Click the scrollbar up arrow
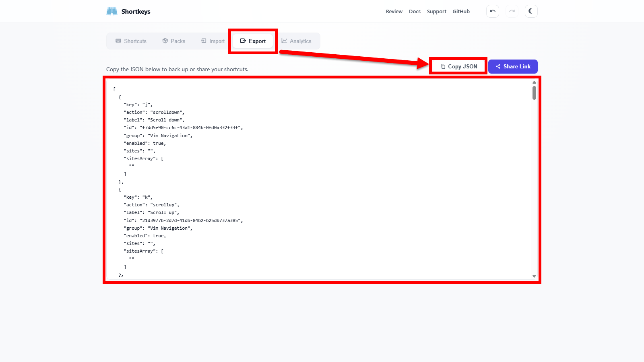 (x=534, y=82)
